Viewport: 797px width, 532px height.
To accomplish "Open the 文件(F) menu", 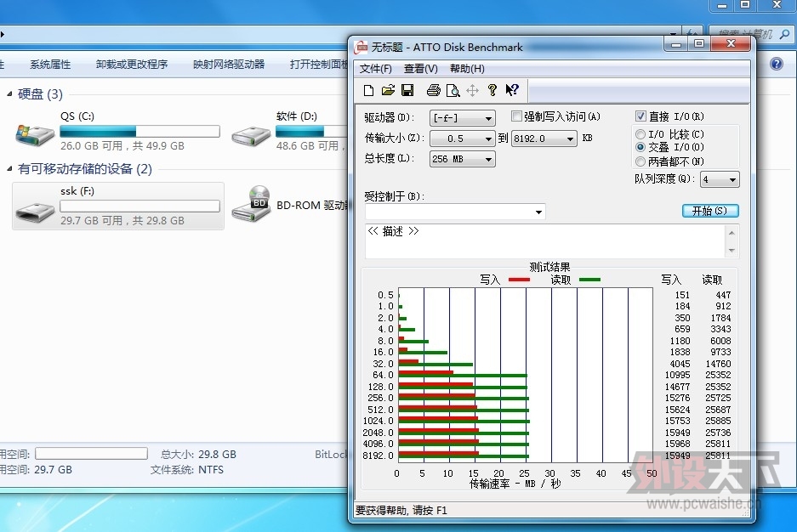I will [376, 69].
